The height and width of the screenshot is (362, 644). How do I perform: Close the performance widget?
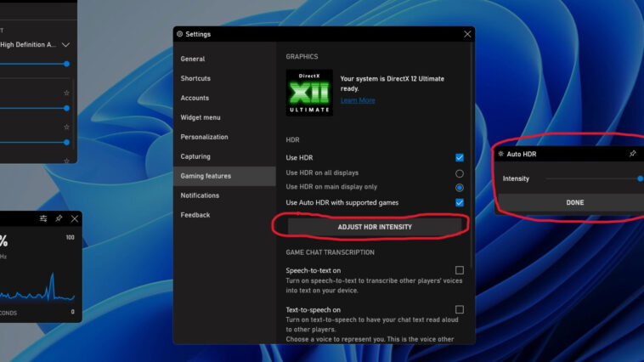pos(74,218)
